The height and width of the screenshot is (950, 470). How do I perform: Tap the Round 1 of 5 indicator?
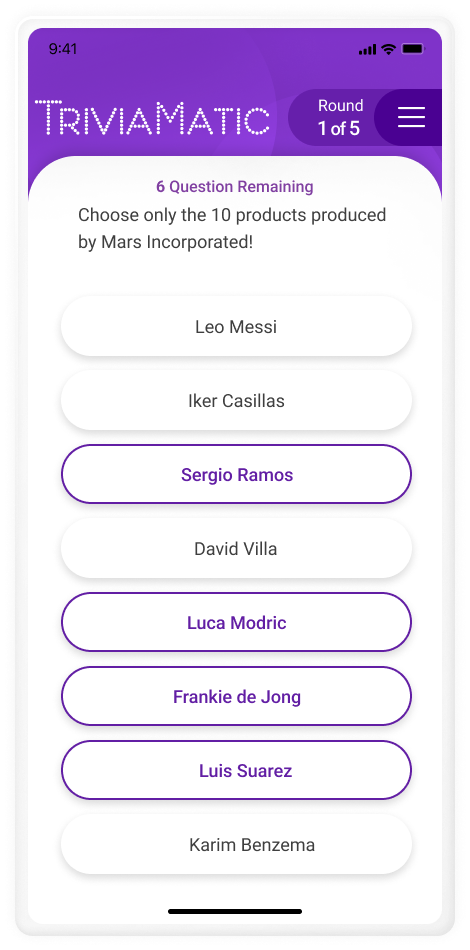point(339,117)
